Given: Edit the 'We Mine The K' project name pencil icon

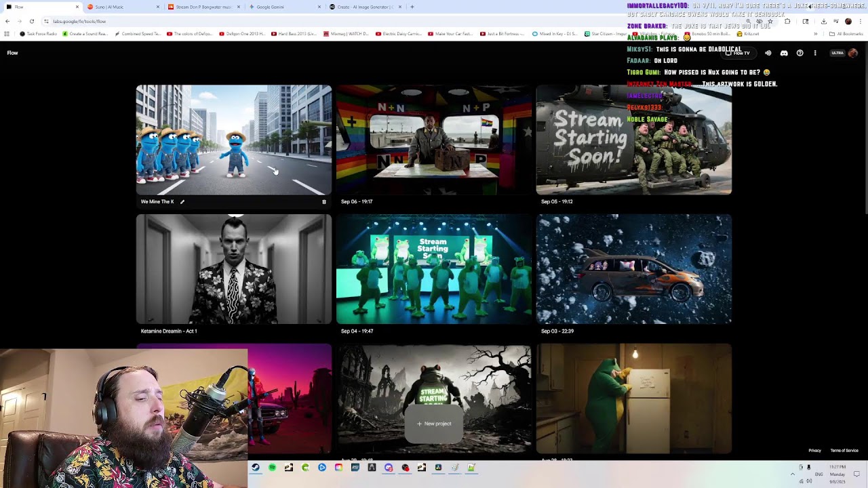Looking at the screenshot, I should click(182, 201).
